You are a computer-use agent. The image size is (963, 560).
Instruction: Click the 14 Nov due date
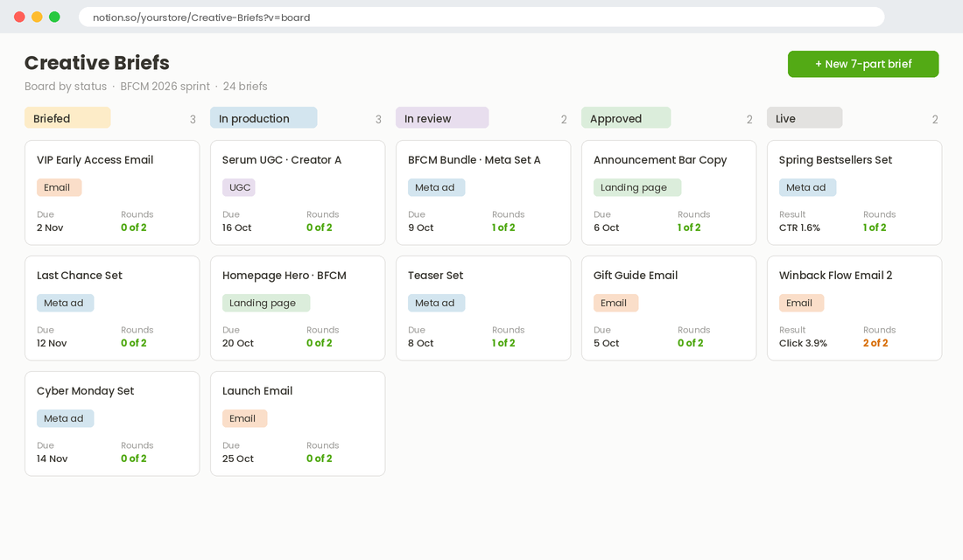pyautogui.click(x=53, y=458)
